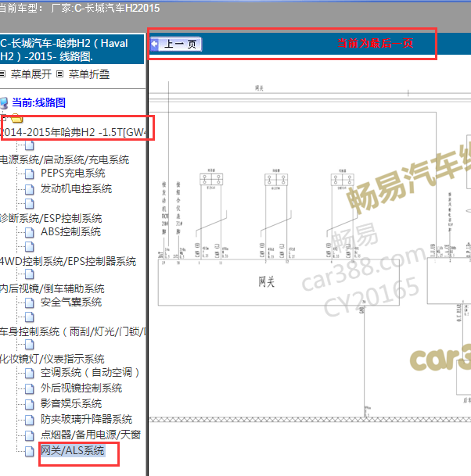The height and width of the screenshot is (476, 471).
Task: Click page icon beside PEPS充电系统
Action: coord(30,174)
